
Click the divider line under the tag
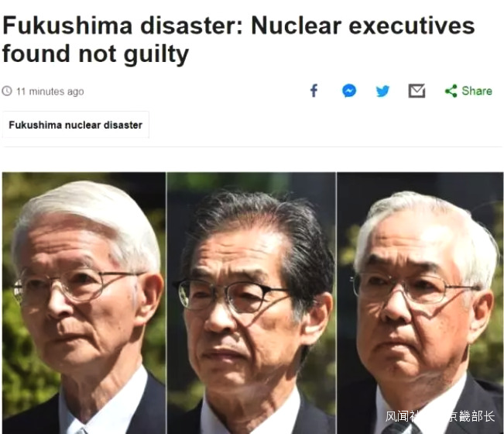(252, 146)
